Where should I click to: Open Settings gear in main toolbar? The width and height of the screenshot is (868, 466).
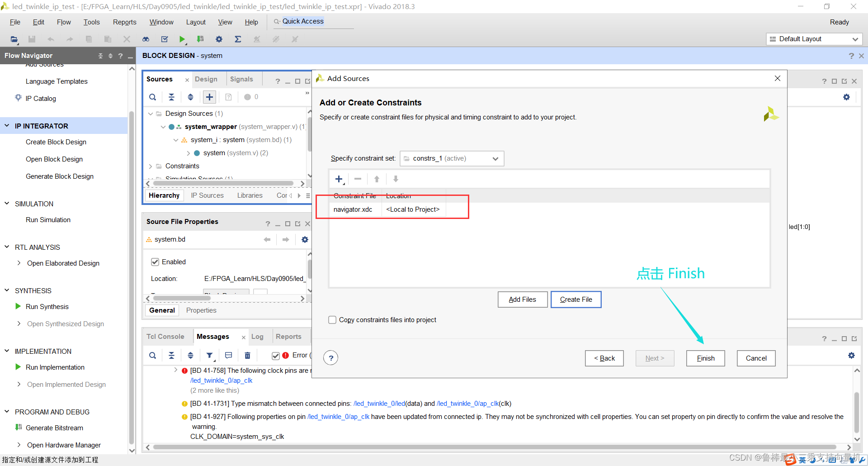(x=219, y=39)
